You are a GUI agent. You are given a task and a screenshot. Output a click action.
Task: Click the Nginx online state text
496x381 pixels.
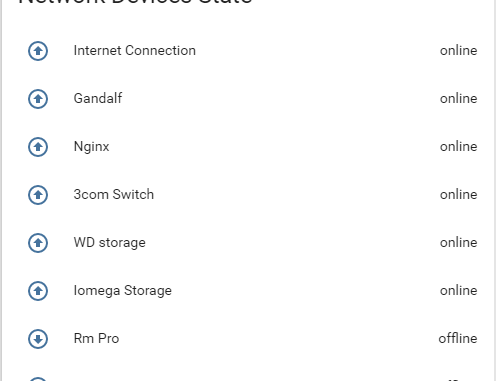(458, 147)
